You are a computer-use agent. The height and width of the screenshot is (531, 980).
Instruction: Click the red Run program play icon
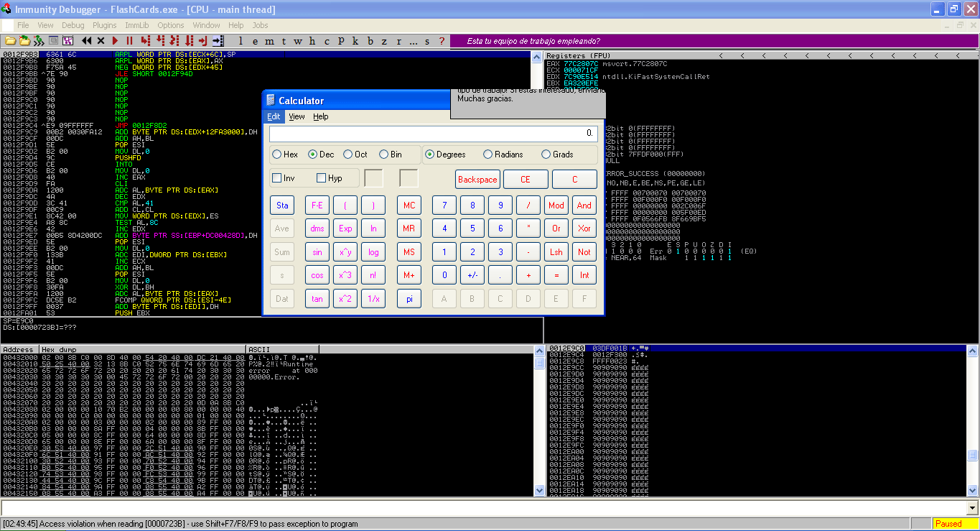115,40
